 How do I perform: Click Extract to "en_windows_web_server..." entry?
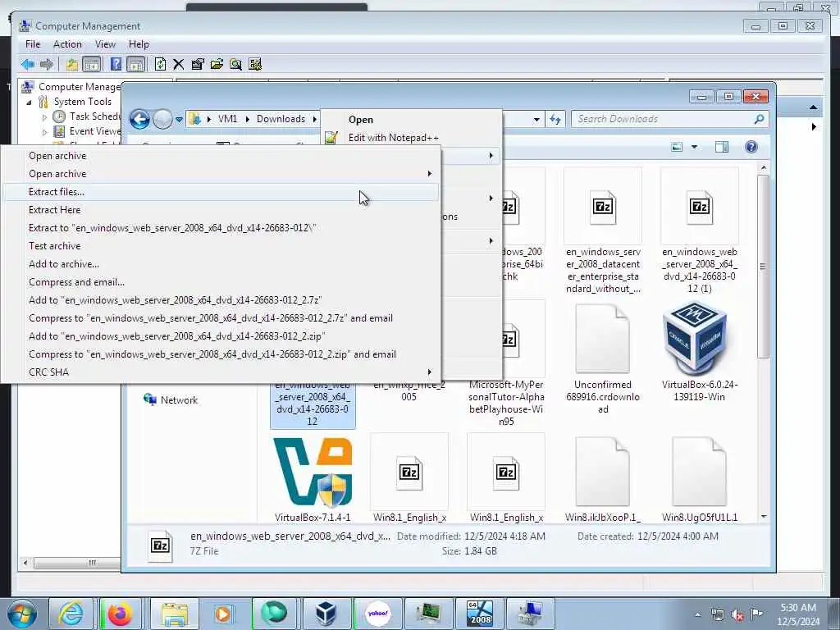click(x=220, y=228)
